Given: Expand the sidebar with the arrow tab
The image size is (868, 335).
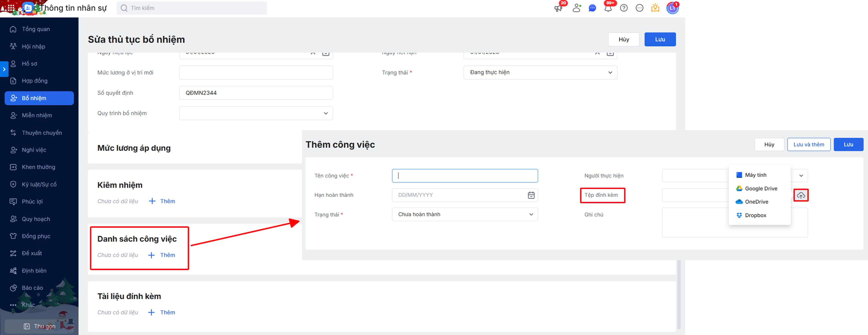Looking at the screenshot, I should tap(4, 69).
